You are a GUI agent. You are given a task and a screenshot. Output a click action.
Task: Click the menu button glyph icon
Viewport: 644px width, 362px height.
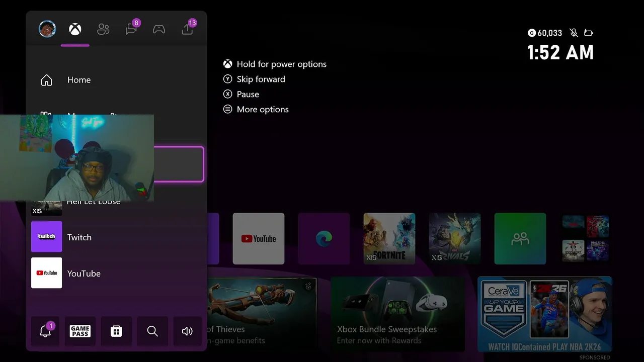click(x=228, y=109)
